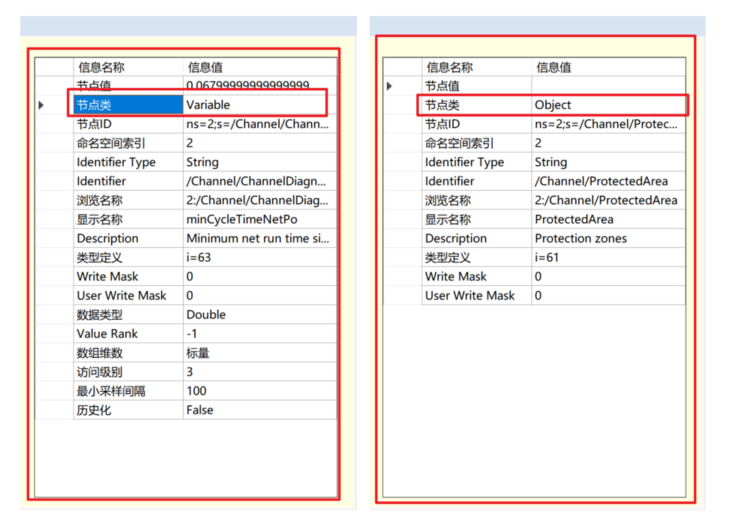The image size is (736, 519).
Task: Click Minimum net run time description
Action: (258, 238)
